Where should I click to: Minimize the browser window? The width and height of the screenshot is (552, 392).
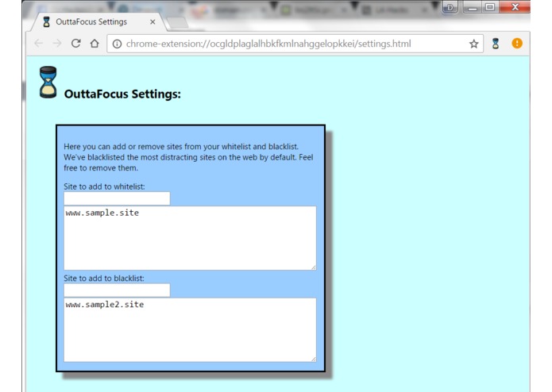[x=473, y=7]
